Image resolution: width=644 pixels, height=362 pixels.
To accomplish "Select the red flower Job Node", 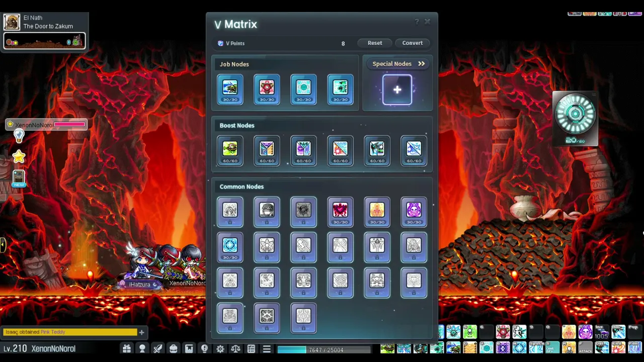I will (267, 89).
